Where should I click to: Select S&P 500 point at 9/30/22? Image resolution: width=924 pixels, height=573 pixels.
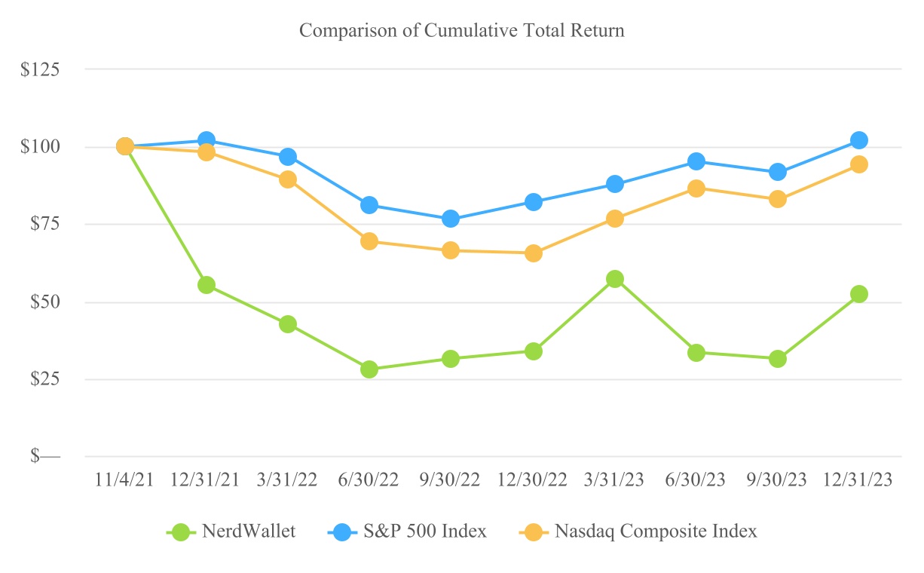pyautogui.click(x=451, y=219)
